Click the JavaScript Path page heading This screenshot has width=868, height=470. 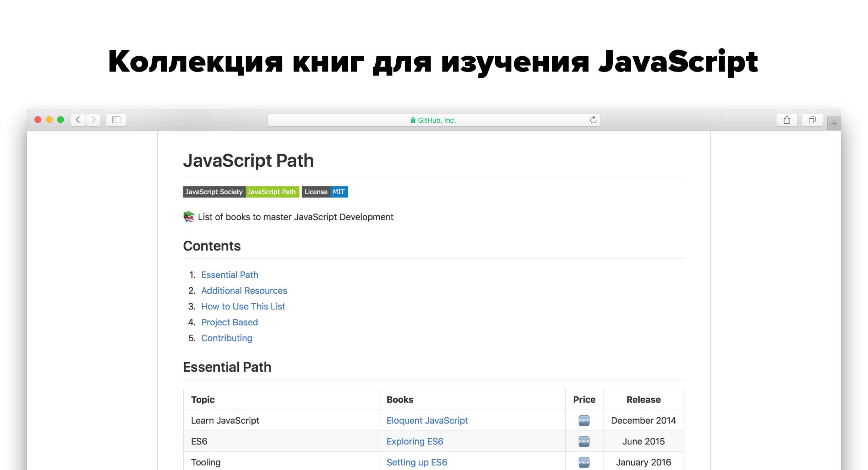point(248,161)
